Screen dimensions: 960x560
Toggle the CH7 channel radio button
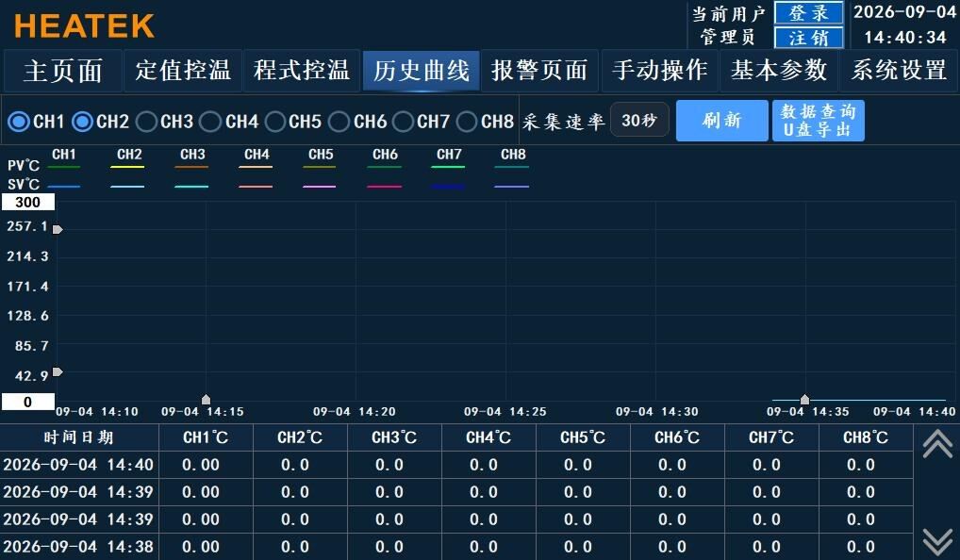click(x=403, y=122)
